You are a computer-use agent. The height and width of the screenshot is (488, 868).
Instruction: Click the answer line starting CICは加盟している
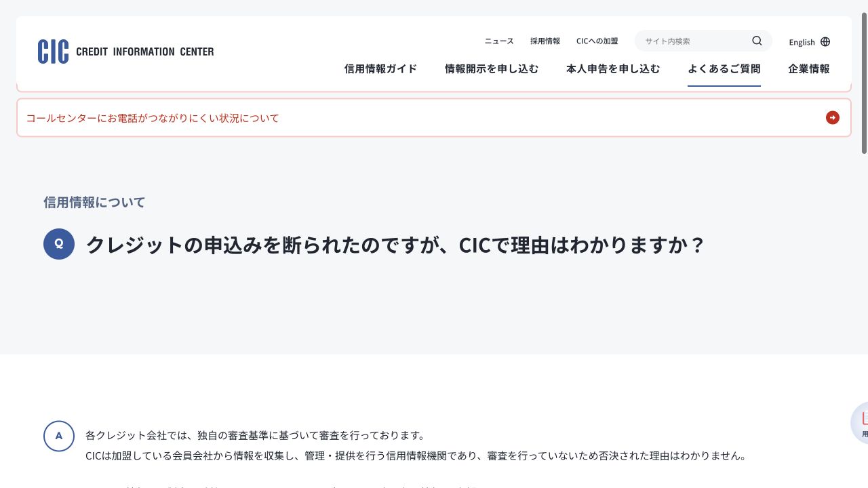[x=416, y=455]
